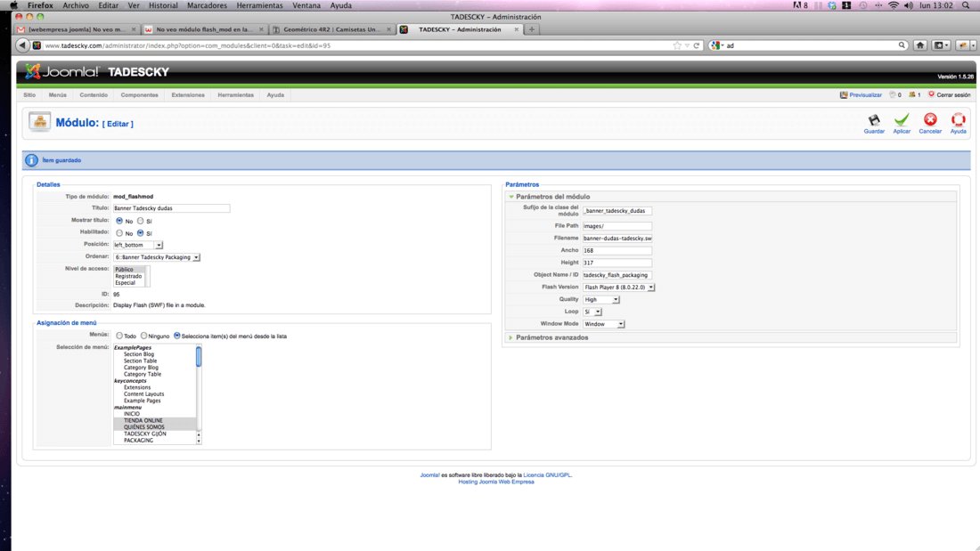Choose Ninguno for Menús assignment
This screenshot has height=551, width=980.
tap(143, 336)
